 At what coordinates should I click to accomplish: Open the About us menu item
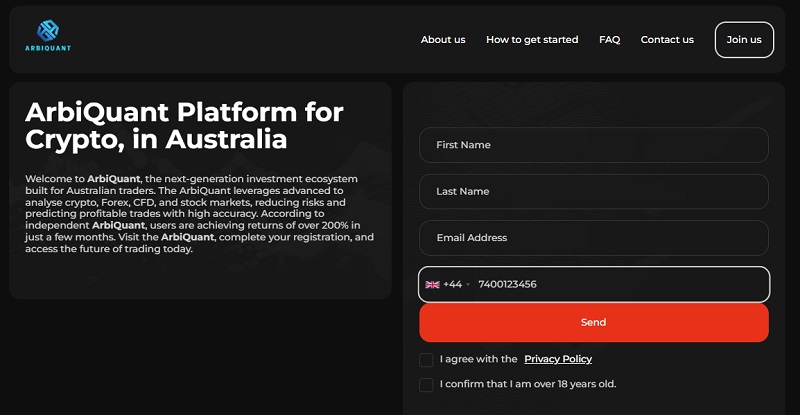(x=443, y=40)
